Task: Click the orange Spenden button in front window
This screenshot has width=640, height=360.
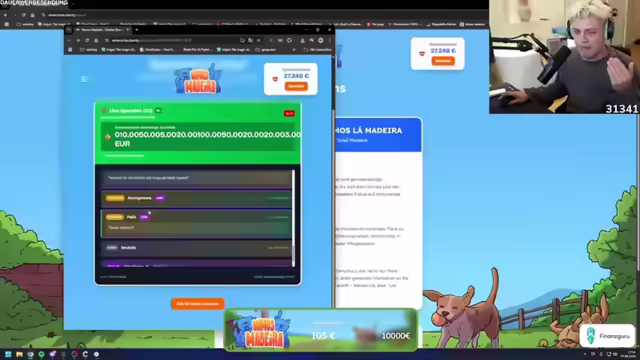Action: tap(296, 87)
